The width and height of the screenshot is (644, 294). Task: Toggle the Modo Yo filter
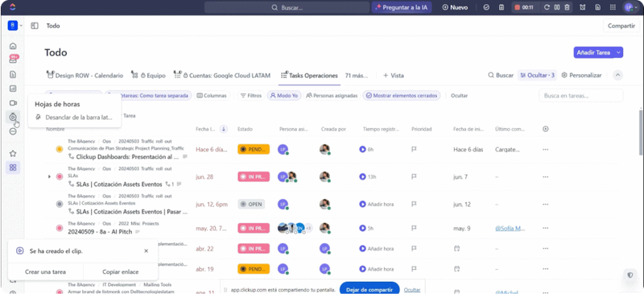284,95
